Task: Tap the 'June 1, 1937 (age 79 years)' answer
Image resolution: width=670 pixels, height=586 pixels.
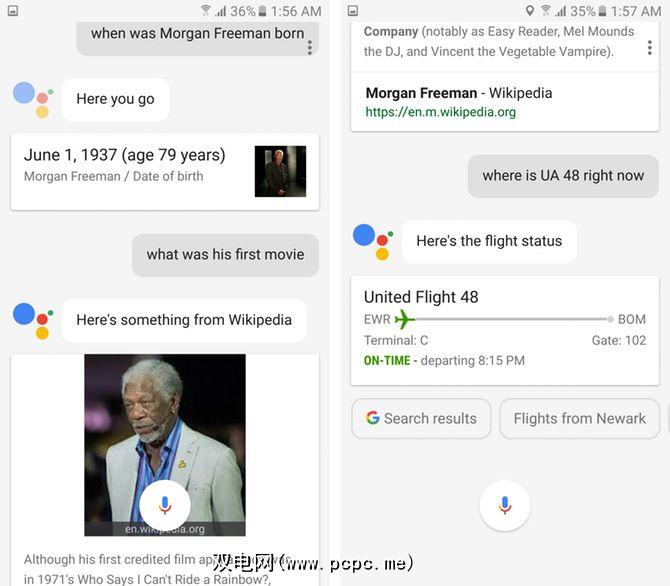Action: pos(124,155)
